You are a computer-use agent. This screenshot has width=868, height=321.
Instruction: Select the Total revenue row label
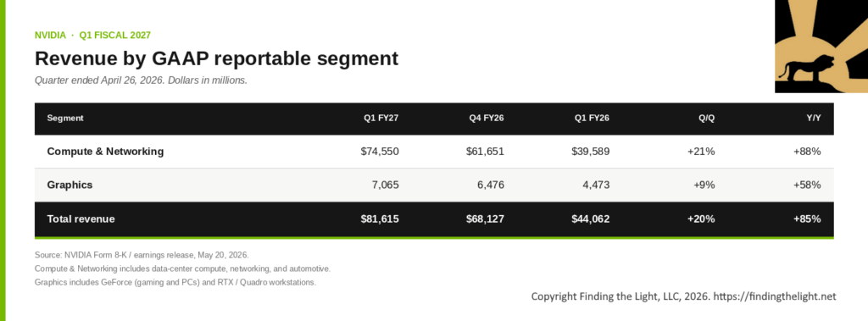click(x=81, y=219)
